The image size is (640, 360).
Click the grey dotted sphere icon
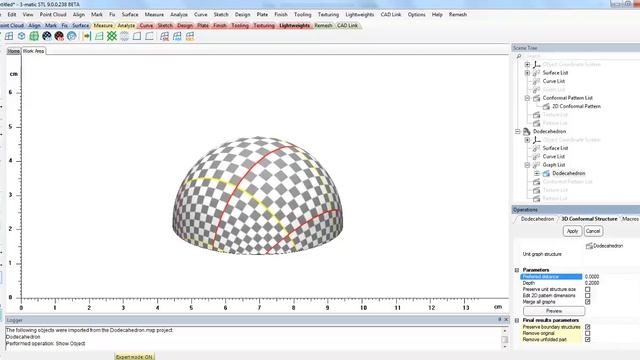pos(124,36)
